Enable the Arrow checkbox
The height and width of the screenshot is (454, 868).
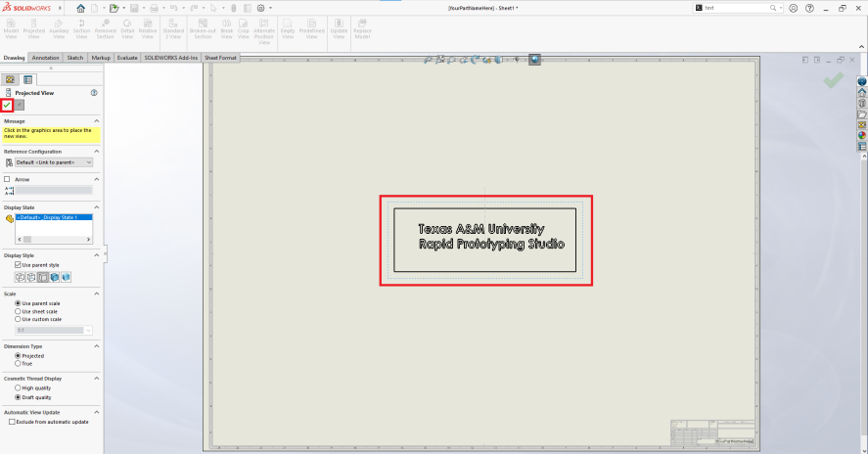pos(8,179)
